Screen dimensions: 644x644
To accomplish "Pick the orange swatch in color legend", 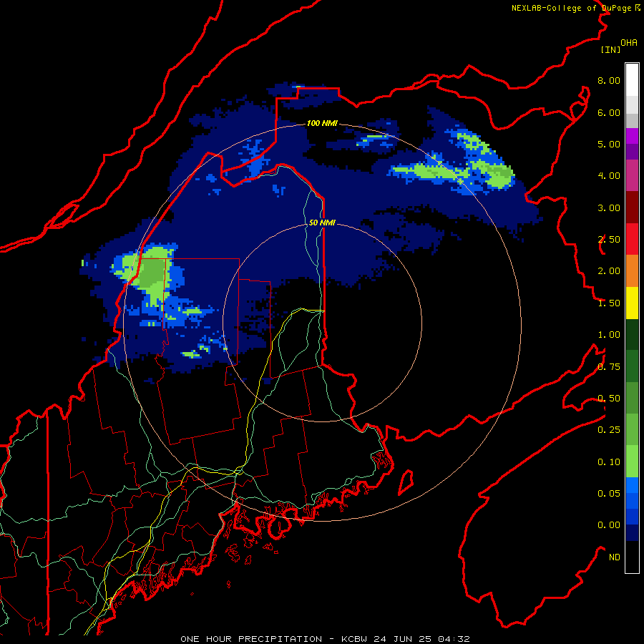I will (x=632, y=271).
